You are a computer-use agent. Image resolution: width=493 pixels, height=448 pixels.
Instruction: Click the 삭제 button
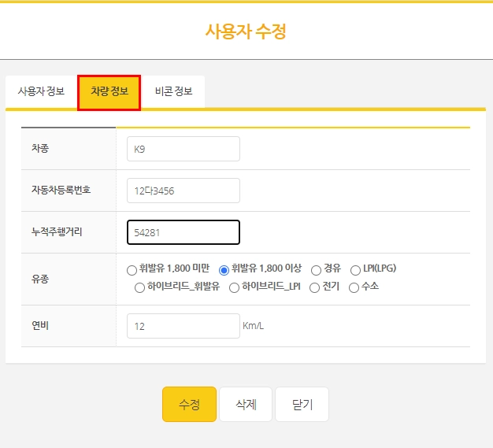246,404
